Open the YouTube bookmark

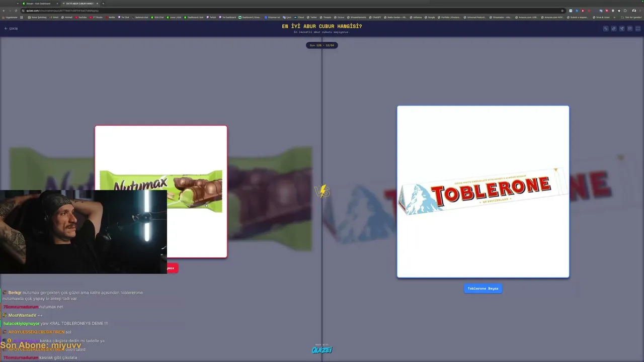click(x=81, y=17)
